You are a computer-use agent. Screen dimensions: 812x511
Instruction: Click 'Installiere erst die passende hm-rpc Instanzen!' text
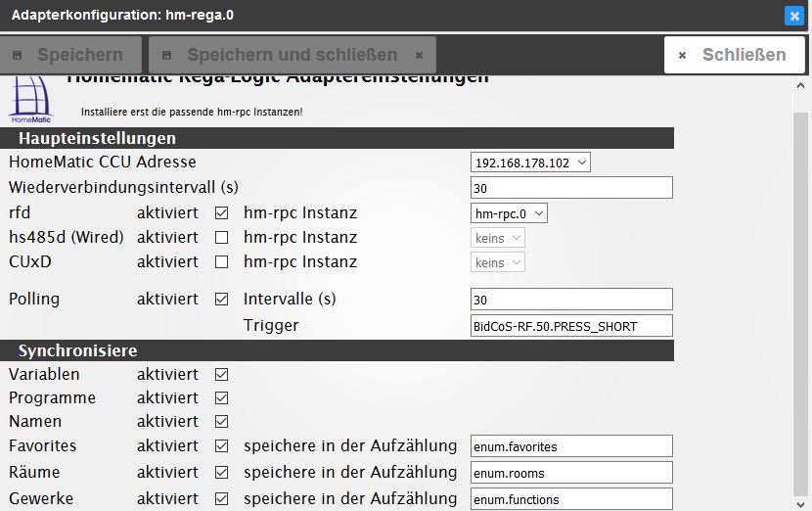(192, 112)
